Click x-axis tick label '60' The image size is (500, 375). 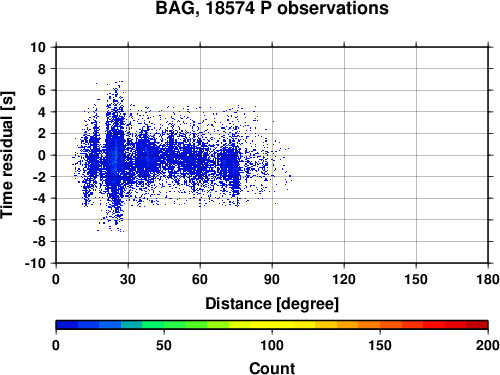pyautogui.click(x=200, y=279)
